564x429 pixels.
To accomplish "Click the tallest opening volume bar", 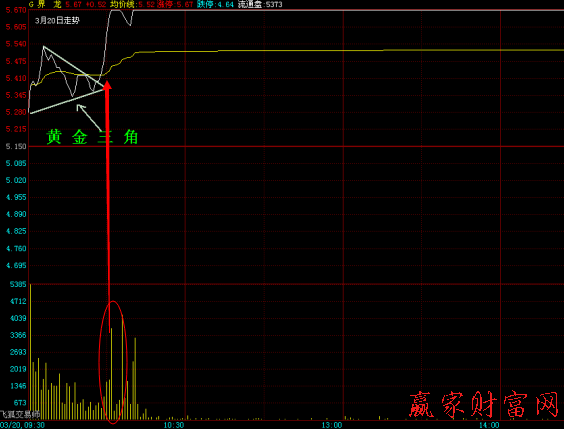I will (x=31, y=352).
